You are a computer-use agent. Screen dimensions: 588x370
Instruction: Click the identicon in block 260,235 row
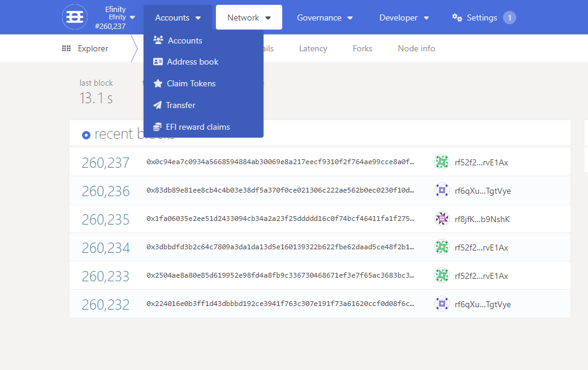coord(441,218)
